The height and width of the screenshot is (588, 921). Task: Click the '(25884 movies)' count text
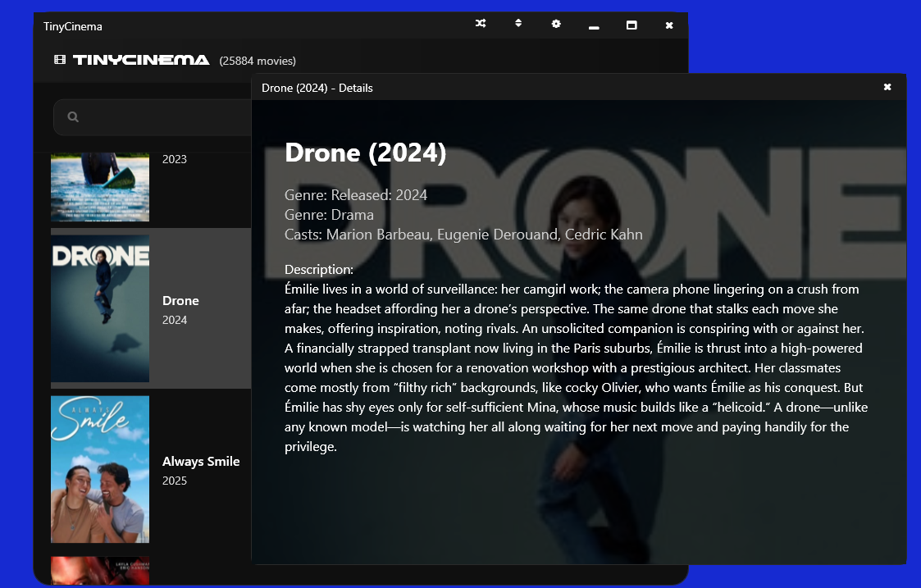[x=258, y=61]
